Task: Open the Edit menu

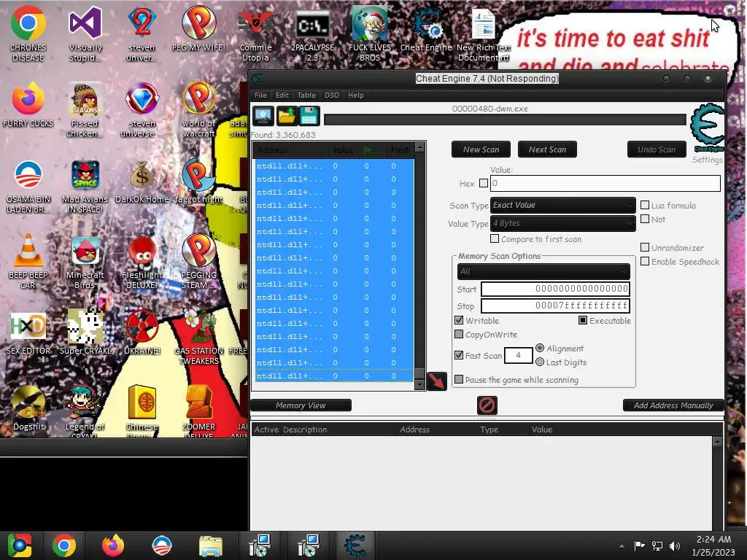Action: tap(282, 96)
